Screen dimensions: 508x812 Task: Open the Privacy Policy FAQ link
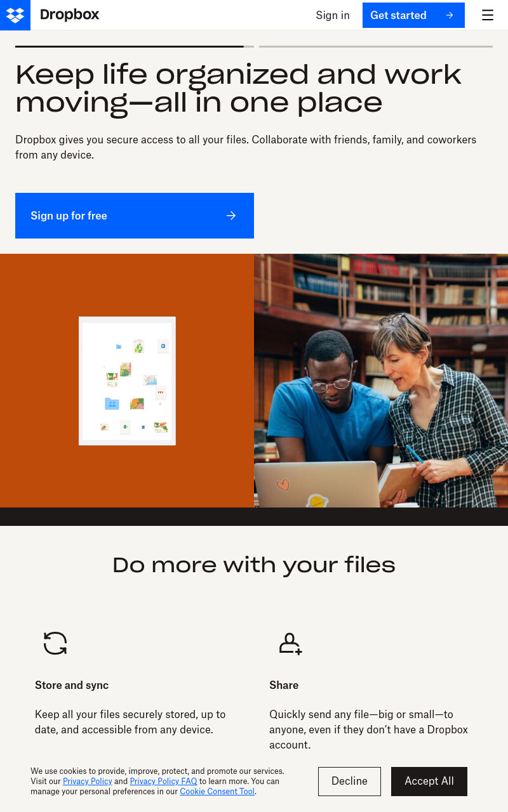point(163,782)
